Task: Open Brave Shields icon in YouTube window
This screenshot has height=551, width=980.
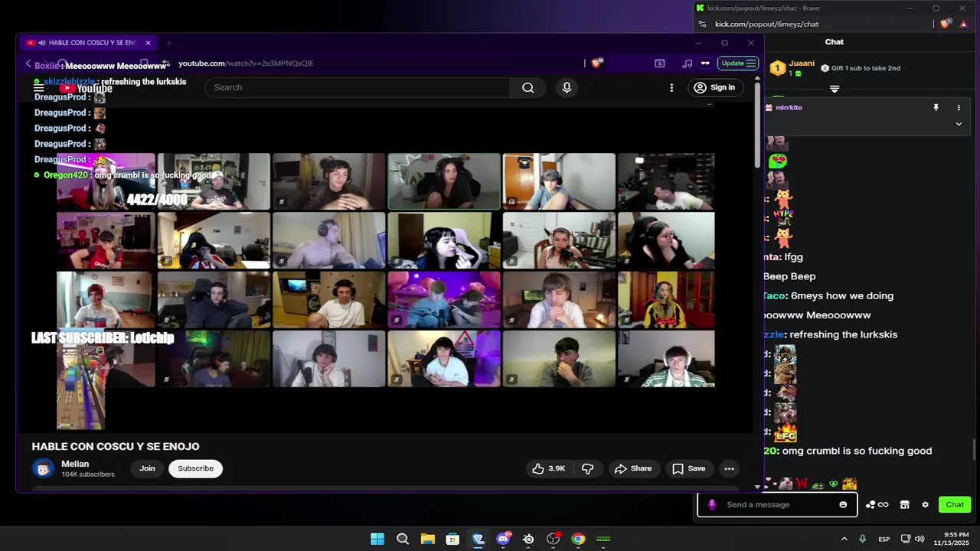Action: click(596, 64)
